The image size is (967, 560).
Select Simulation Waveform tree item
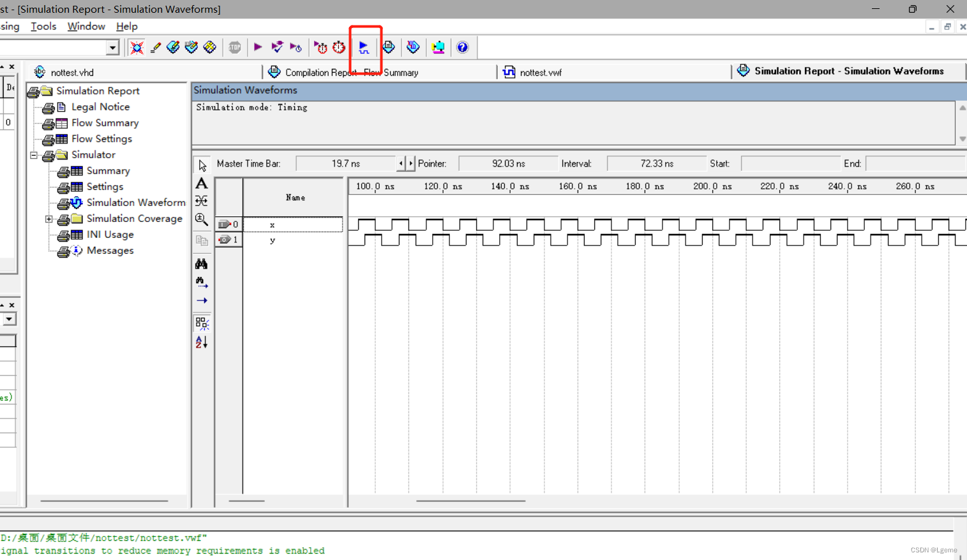coord(136,203)
